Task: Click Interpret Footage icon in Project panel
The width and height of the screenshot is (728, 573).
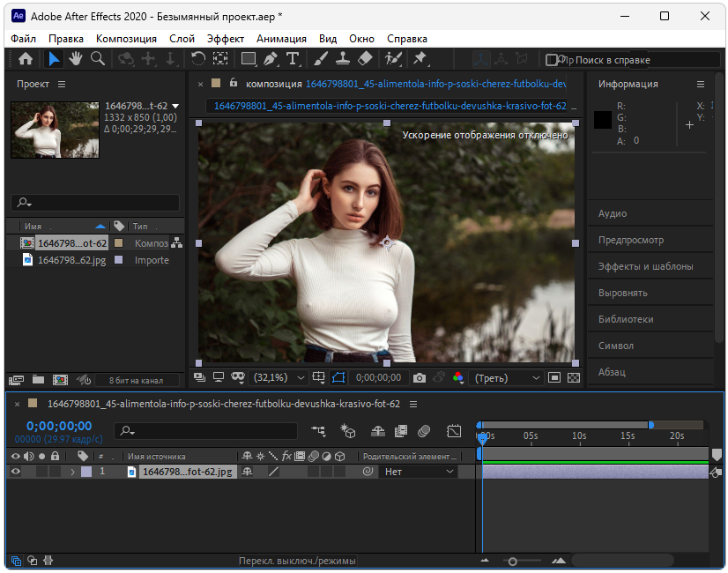Action: [16, 380]
